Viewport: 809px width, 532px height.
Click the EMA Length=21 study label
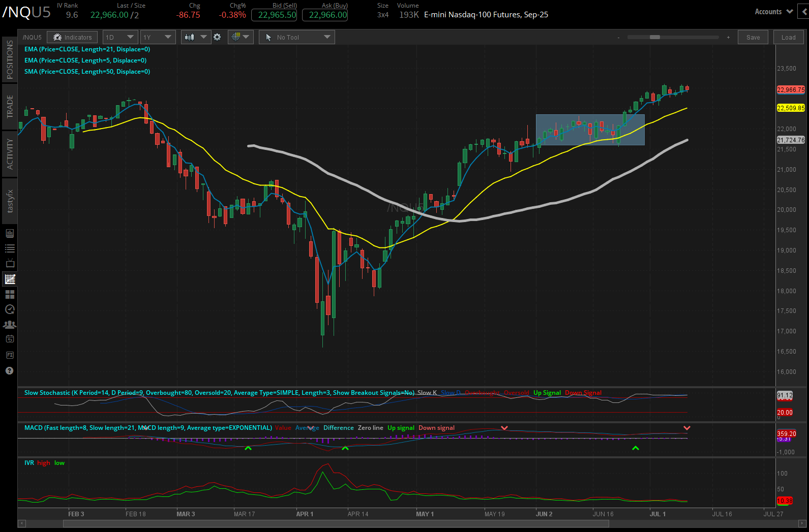(x=87, y=49)
